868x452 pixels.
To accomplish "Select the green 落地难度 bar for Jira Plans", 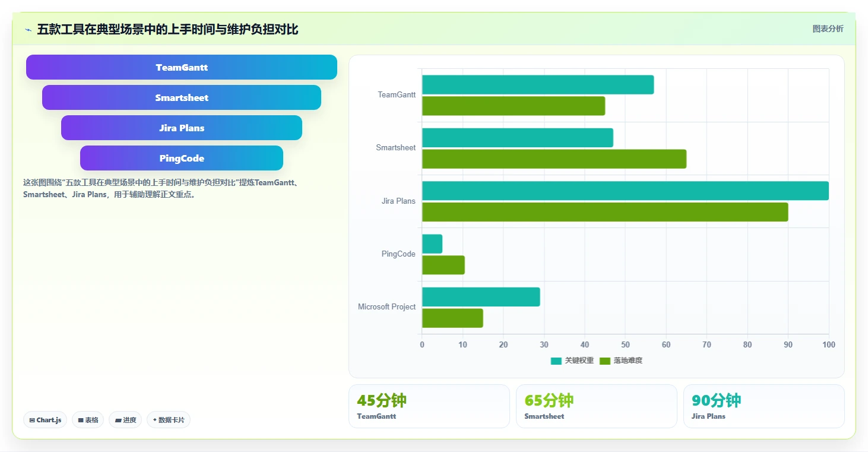I will 605,212.
